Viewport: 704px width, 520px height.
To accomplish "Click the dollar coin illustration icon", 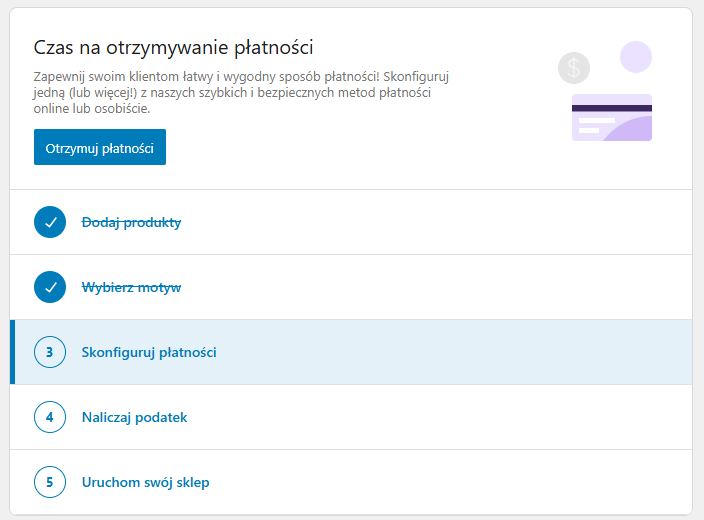I will click(x=574, y=68).
